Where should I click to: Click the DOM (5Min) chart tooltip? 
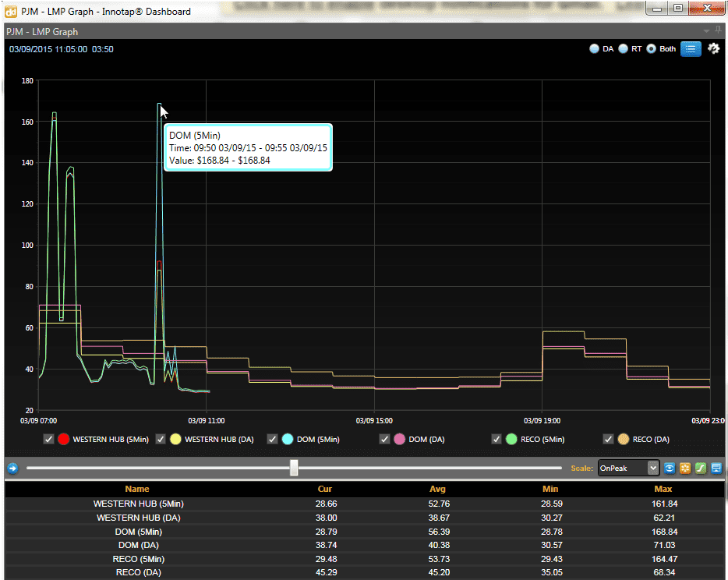[249, 147]
